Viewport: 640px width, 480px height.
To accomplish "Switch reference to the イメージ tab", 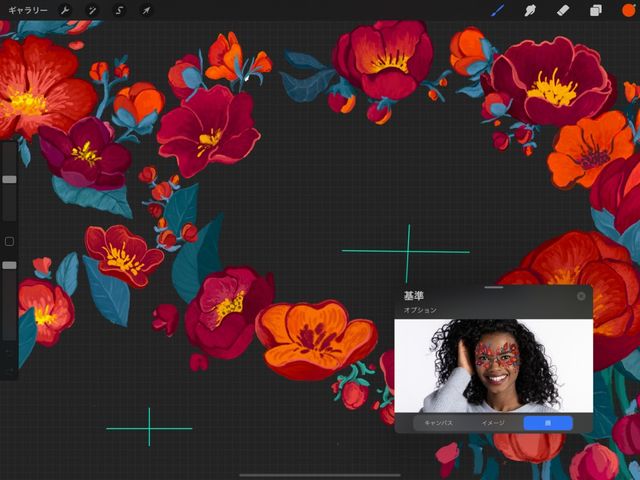I will point(493,423).
